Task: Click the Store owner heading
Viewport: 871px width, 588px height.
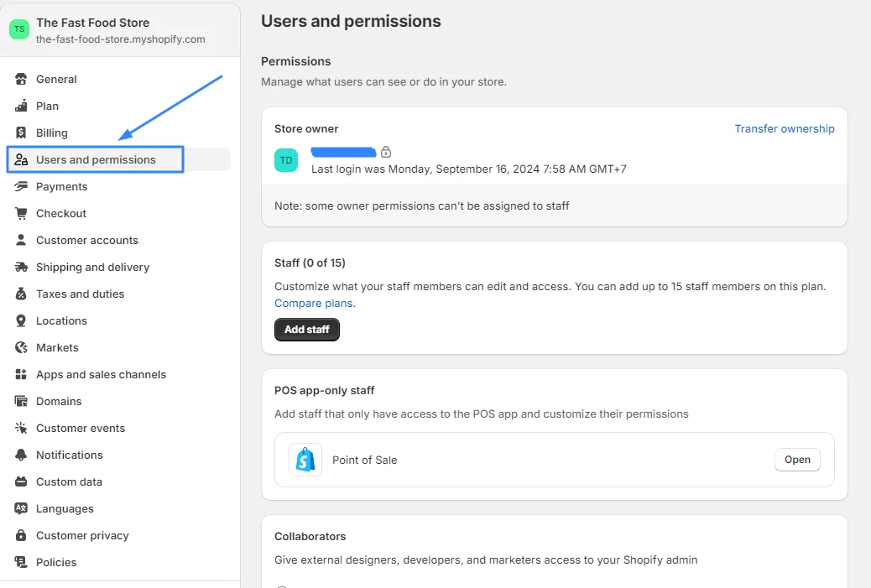Action: tap(306, 129)
